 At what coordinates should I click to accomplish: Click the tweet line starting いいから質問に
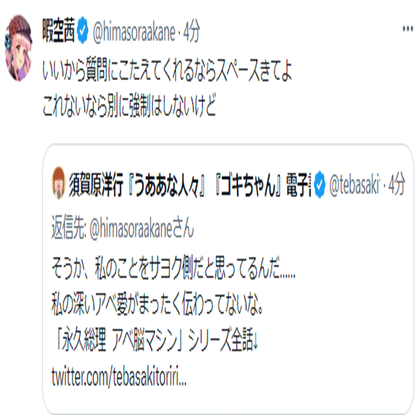tap(167, 70)
